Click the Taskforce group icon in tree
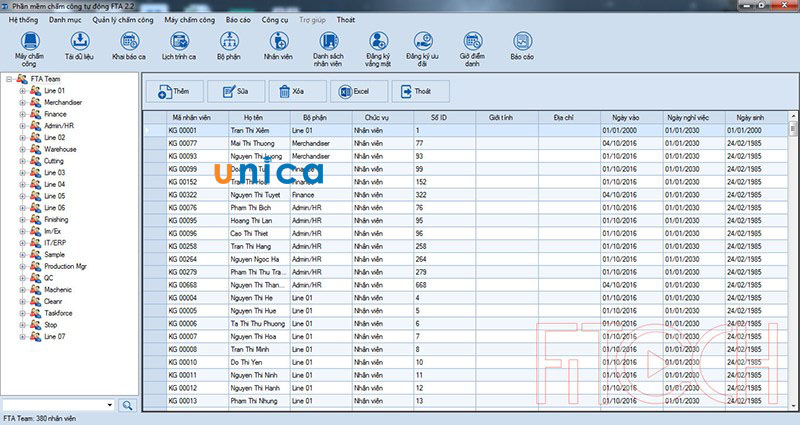Image resolution: width=800 pixels, height=425 pixels. [x=35, y=313]
